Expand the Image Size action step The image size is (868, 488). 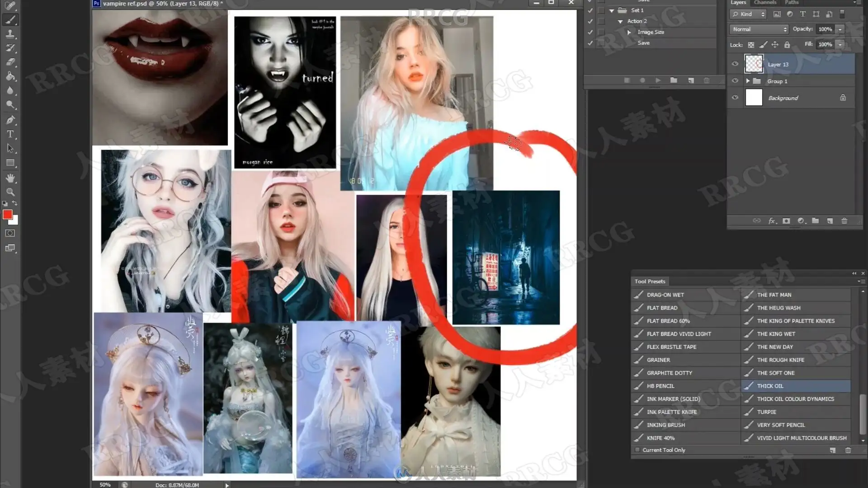pos(629,32)
